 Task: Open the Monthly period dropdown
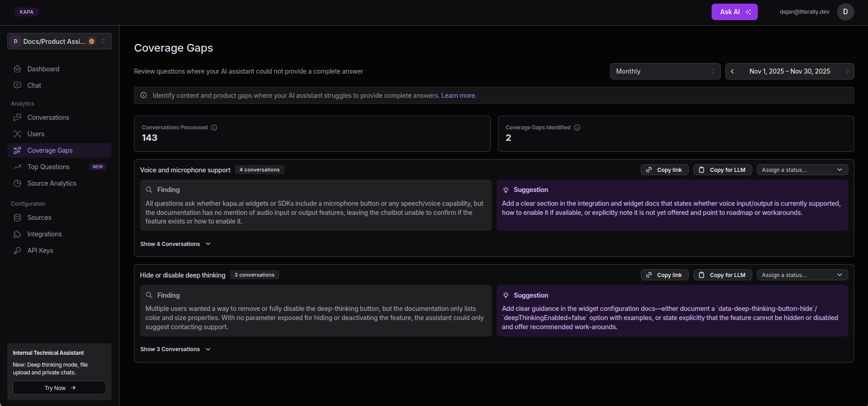[665, 71]
